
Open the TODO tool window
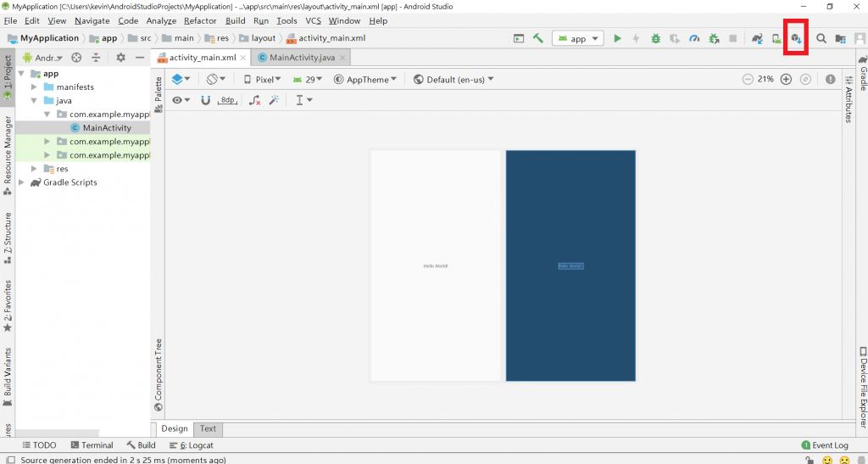click(x=39, y=445)
